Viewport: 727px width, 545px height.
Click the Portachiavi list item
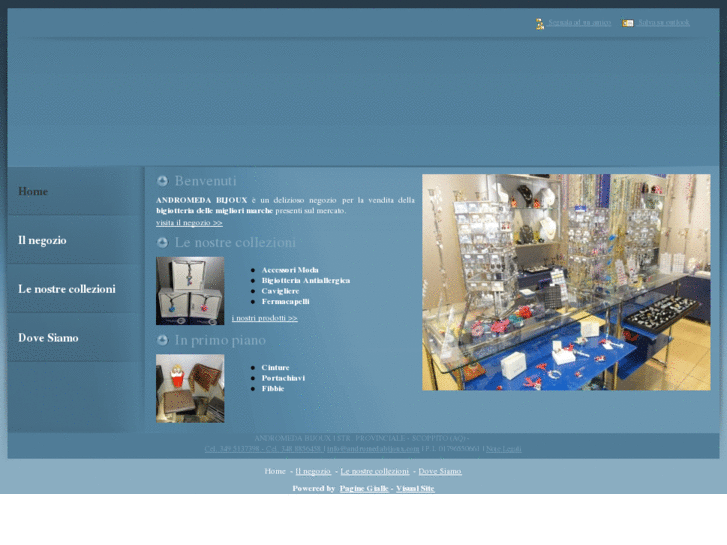pyautogui.click(x=283, y=378)
